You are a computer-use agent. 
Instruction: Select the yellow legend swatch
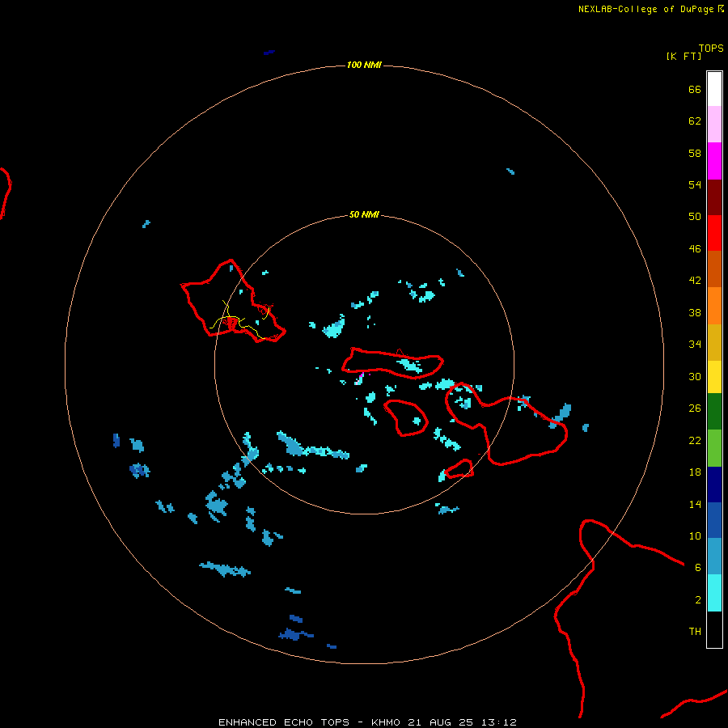click(714, 377)
